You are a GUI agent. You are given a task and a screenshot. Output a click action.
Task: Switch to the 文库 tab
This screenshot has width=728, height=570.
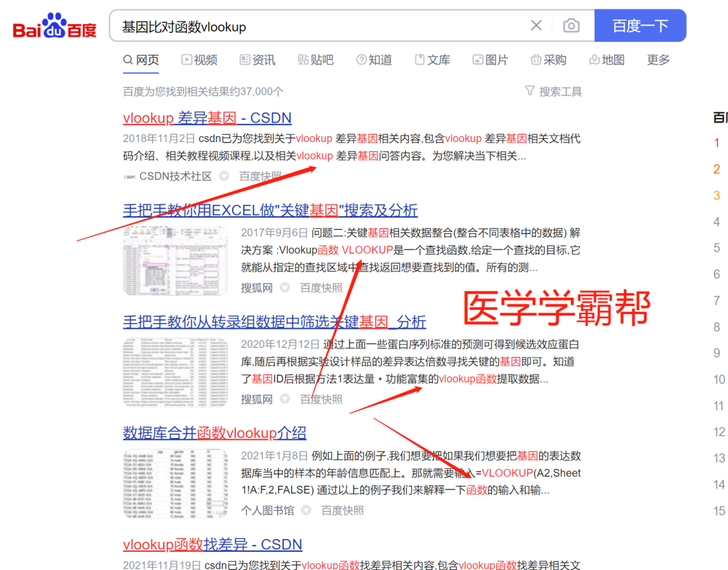pyautogui.click(x=432, y=60)
